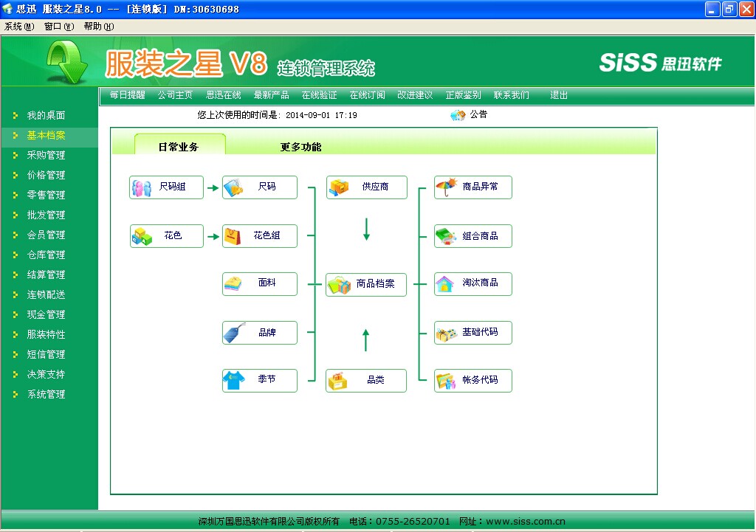Click 退出 to exit the system
Image resolution: width=756 pixels, height=532 pixels.
[559, 95]
